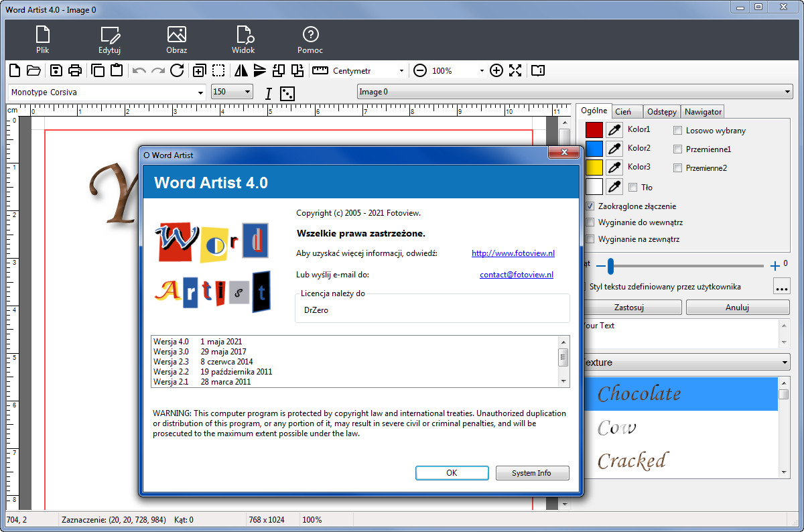Tick the Przemienne1 checkbox
The height and width of the screenshot is (532, 804).
(x=678, y=149)
